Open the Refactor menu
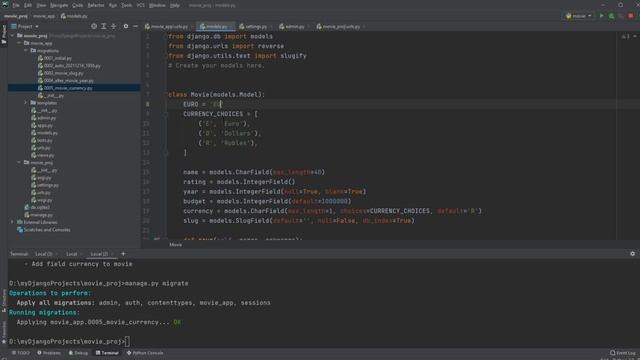This screenshot has height=360, width=640. [96, 5]
